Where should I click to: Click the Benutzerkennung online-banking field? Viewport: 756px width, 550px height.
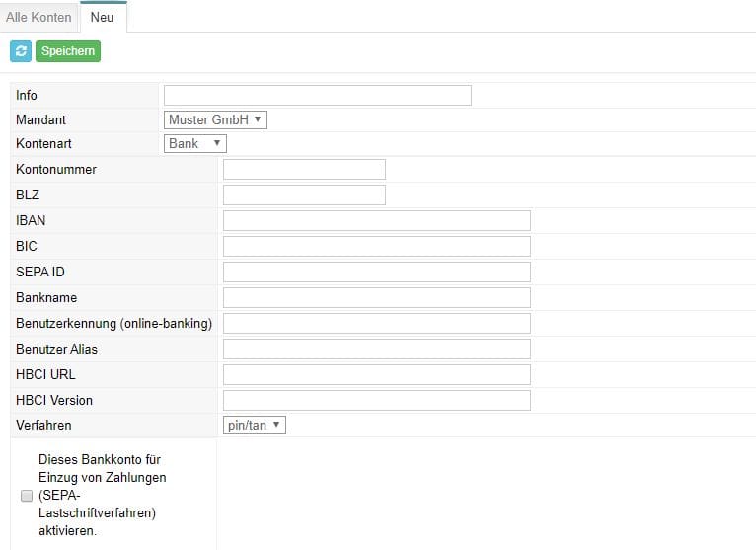click(x=377, y=323)
